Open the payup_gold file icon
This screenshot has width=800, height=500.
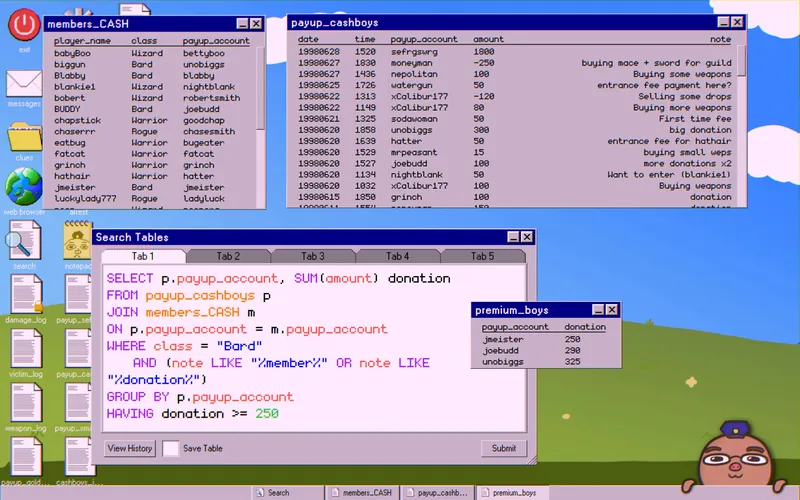[x=26, y=456]
